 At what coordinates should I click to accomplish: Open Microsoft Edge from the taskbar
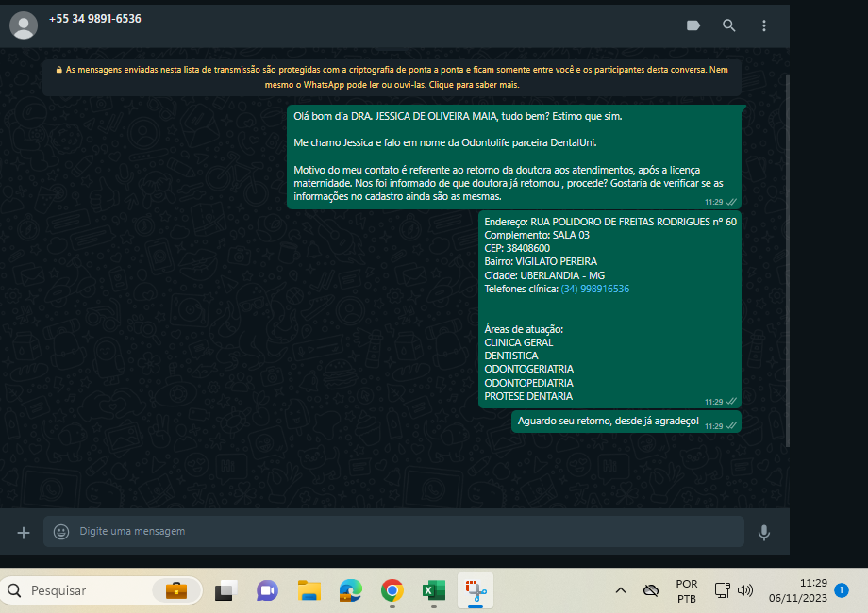(x=351, y=591)
